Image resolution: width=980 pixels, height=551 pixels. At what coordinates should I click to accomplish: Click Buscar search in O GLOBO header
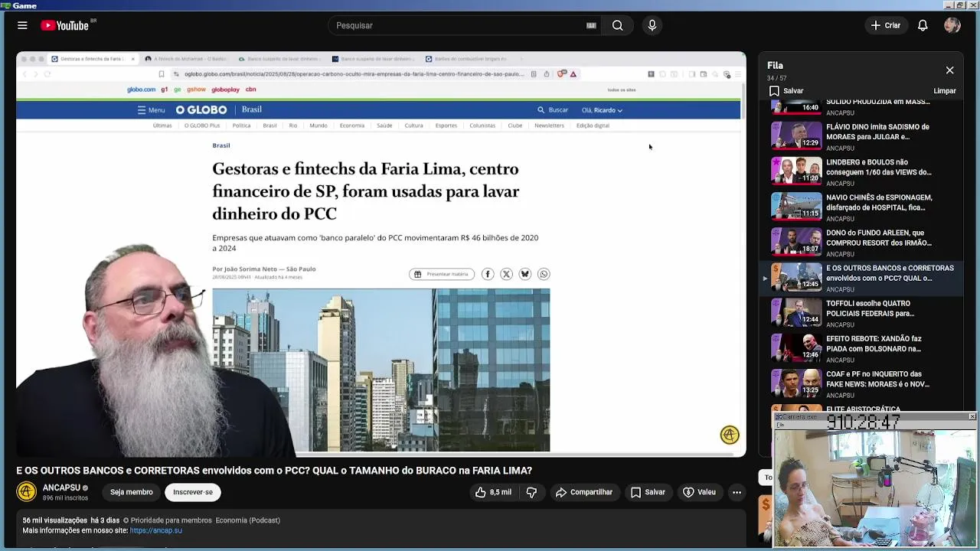tap(553, 110)
